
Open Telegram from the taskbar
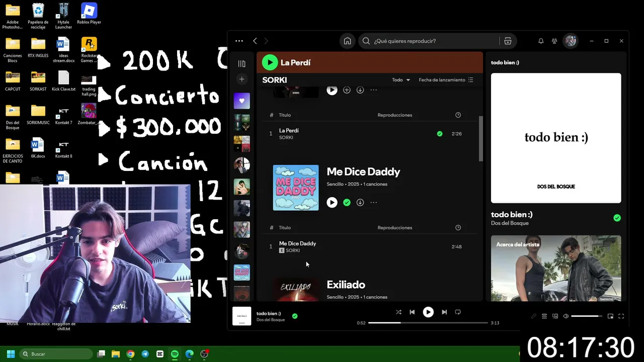pos(145,354)
